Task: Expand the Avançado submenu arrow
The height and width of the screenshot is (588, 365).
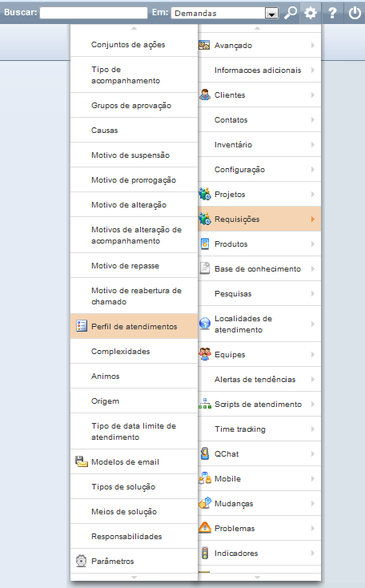Action: (x=313, y=46)
